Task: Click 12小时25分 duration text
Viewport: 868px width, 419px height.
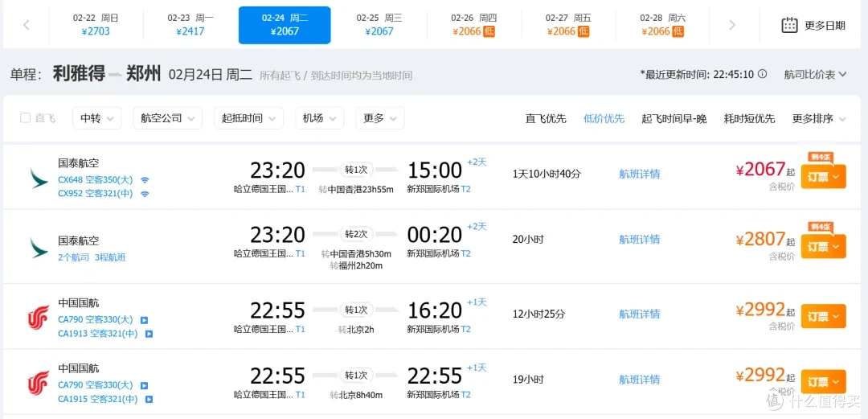Action: 538,314
